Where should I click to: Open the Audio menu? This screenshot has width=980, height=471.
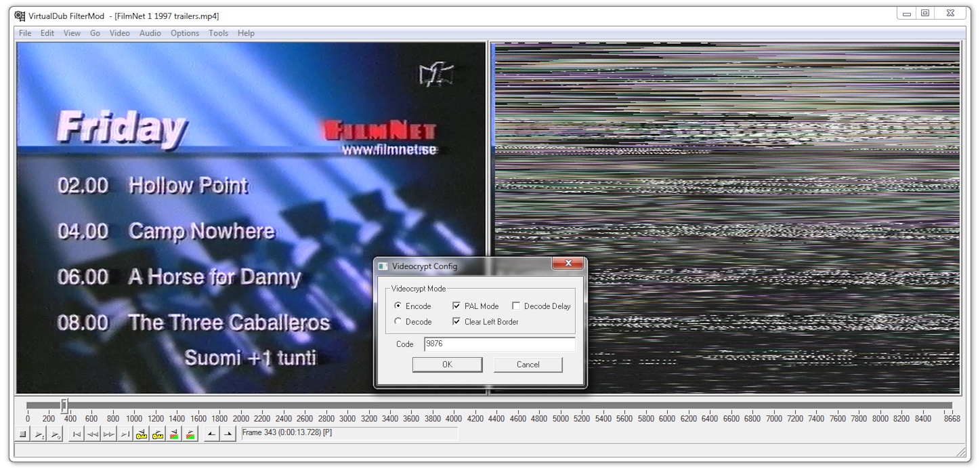pos(150,33)
